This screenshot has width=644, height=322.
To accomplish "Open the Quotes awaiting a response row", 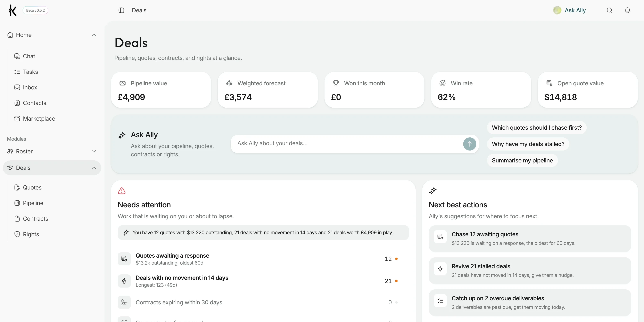I will click(x=263, y=259).
